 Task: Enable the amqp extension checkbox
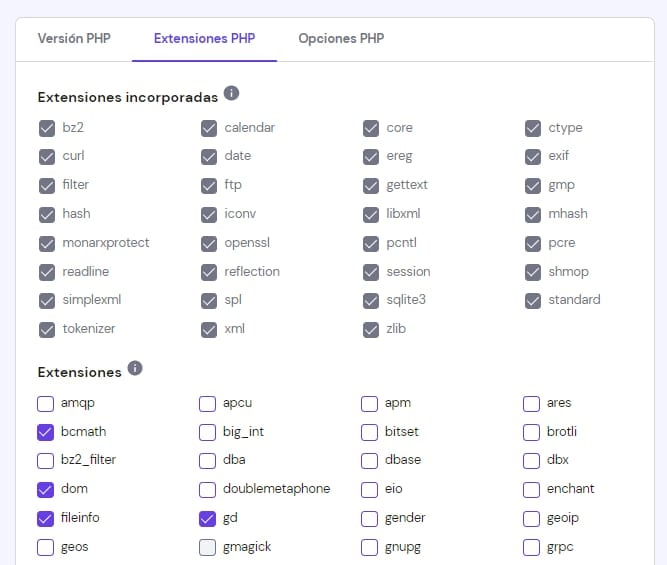point(46,404)
